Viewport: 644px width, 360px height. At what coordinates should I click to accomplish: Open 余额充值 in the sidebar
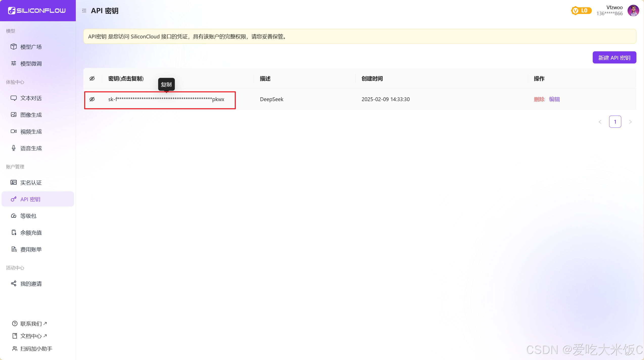[x=31, y=233]
